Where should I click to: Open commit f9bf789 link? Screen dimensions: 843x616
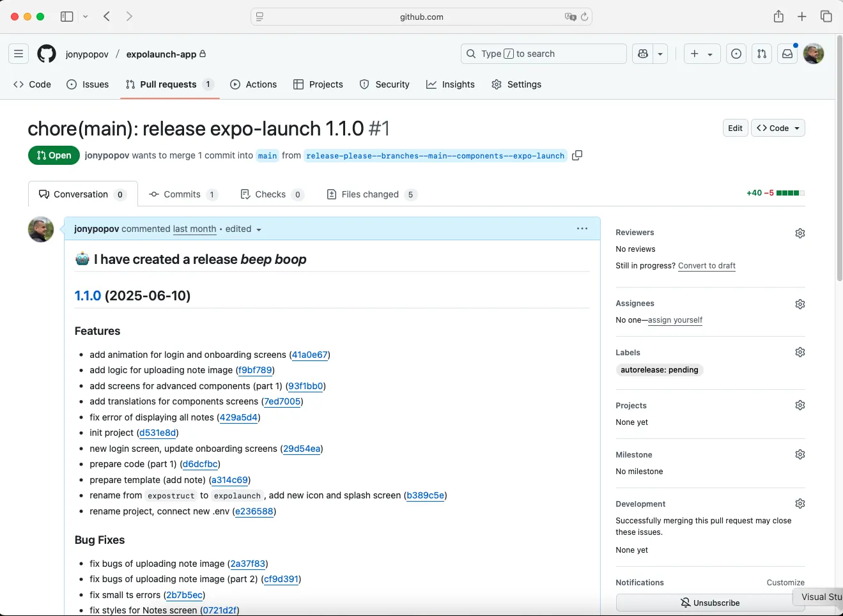(x=255, y=370)
